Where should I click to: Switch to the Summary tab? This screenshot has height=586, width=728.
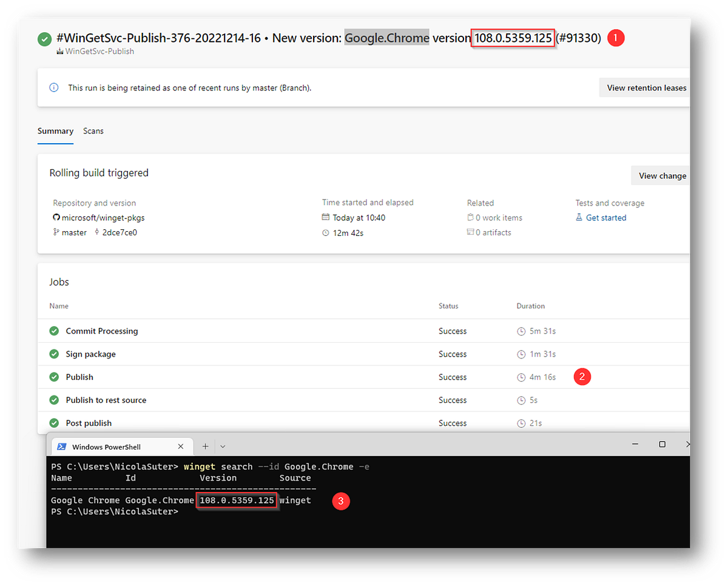click(55, 131)
